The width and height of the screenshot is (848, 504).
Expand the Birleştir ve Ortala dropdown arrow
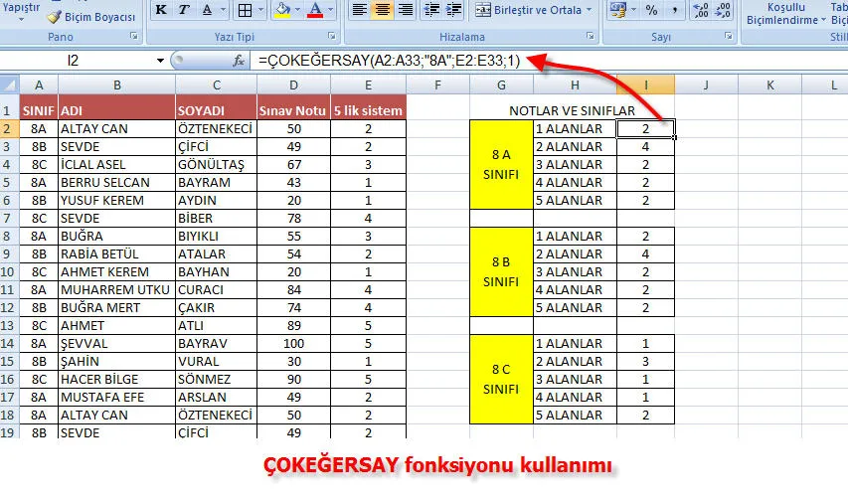point(590,11)
